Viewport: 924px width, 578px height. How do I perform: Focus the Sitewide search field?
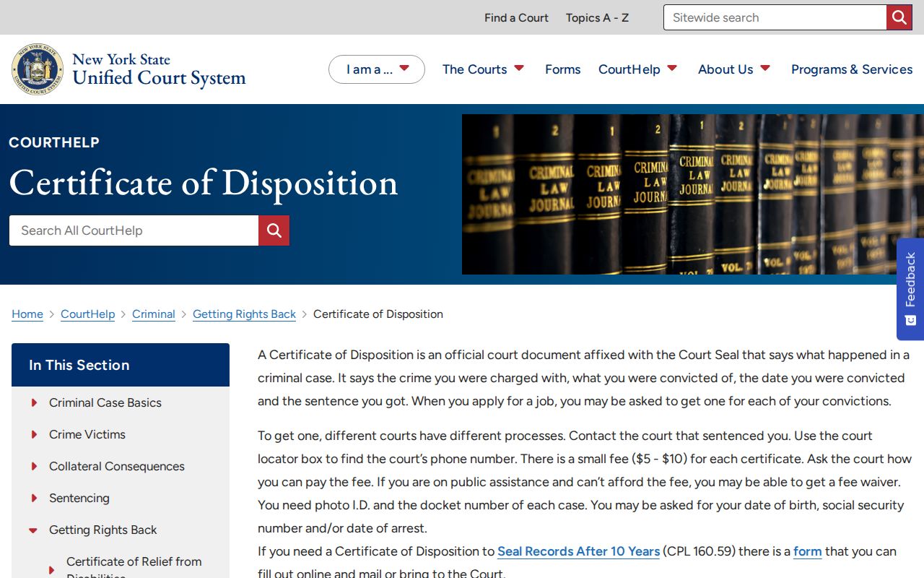(x=775, y=17)
